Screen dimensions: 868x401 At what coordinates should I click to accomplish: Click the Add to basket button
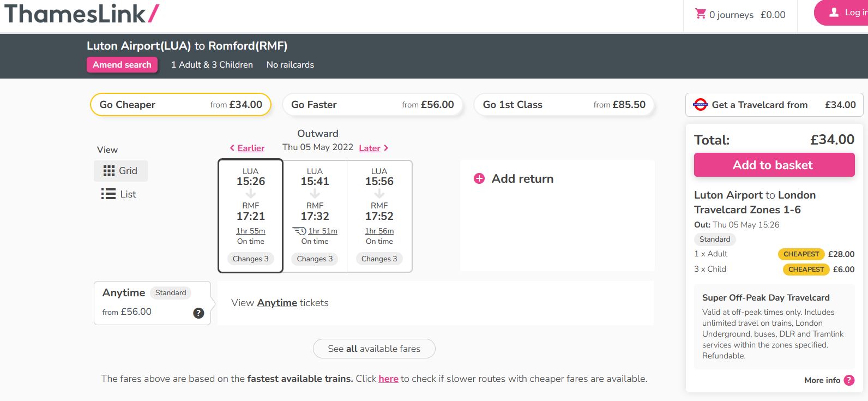774,165
